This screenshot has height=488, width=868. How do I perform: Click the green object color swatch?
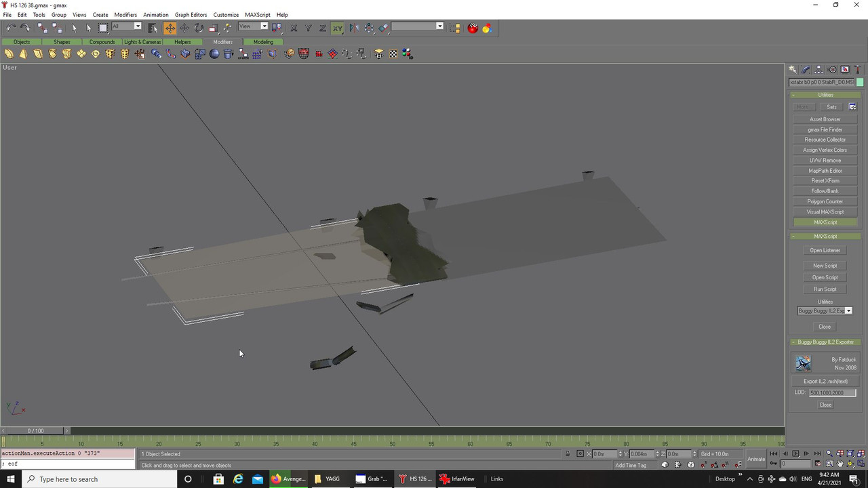[x=860, y=82]
